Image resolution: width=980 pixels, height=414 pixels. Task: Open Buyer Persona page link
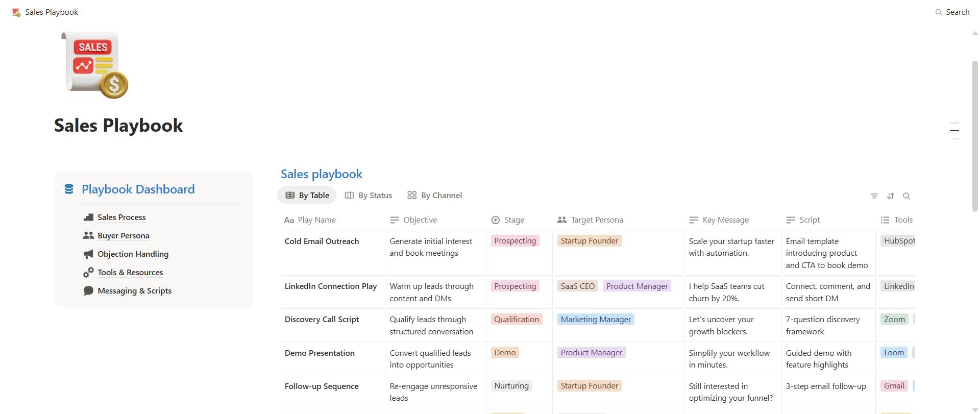[124, 236]
